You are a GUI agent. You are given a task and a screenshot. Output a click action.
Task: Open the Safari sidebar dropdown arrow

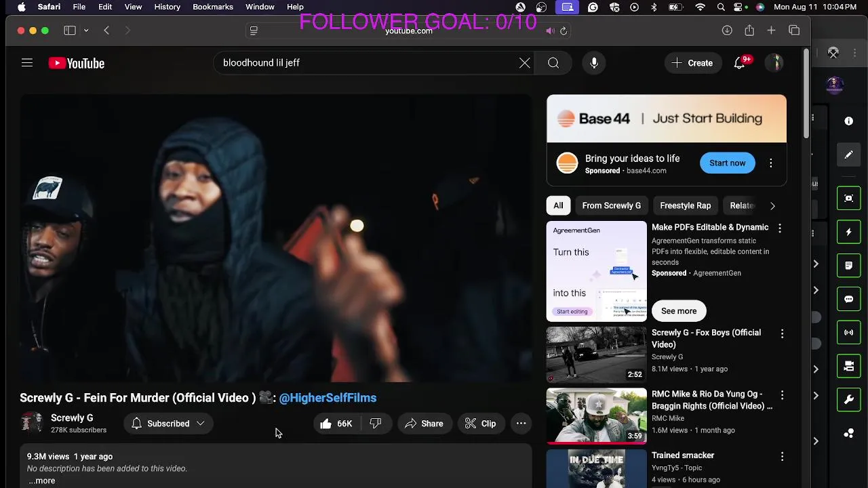click(86, 30)
